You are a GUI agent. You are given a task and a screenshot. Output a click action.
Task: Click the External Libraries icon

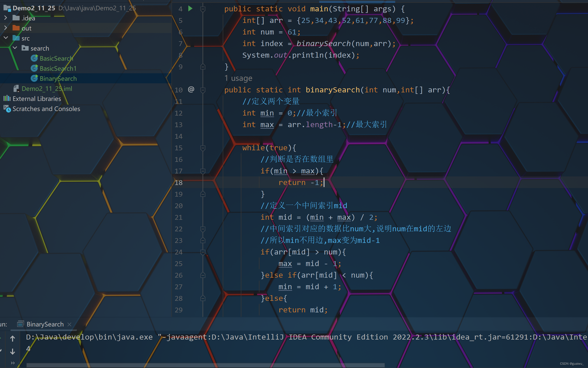coord(7,98)
